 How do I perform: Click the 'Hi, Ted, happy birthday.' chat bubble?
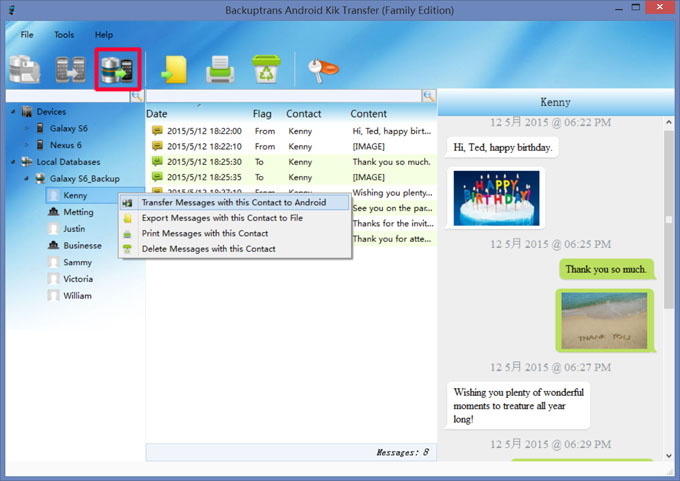click(x=503, y=147)
